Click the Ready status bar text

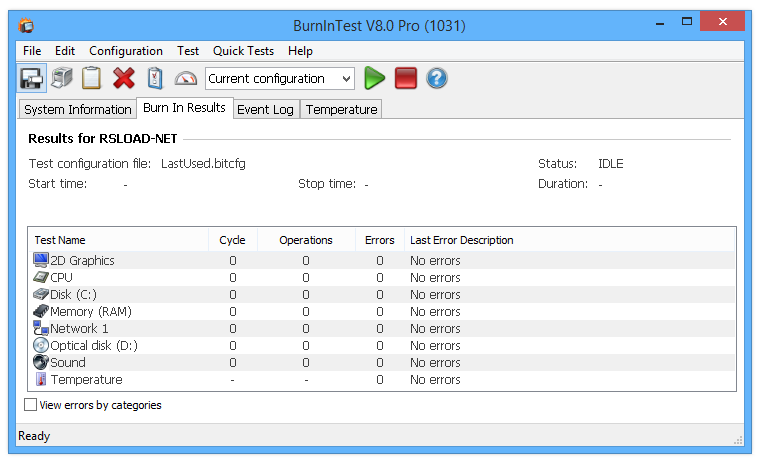34,436
